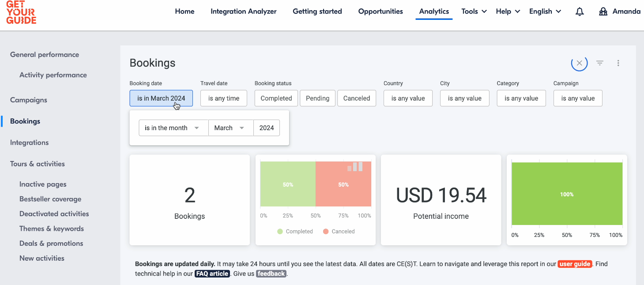Toggle the Completed booking status filter
Screen dimensions: 644x285
coord(276,98)
